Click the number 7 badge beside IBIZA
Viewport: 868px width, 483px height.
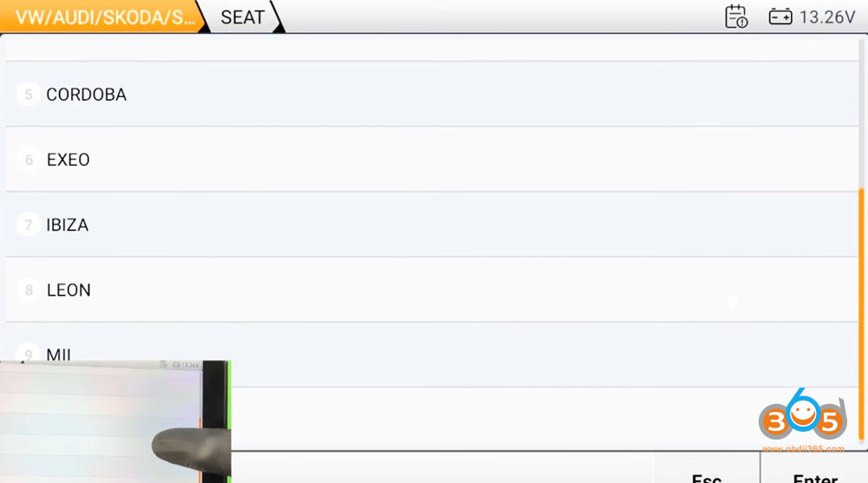coord(29,225)
